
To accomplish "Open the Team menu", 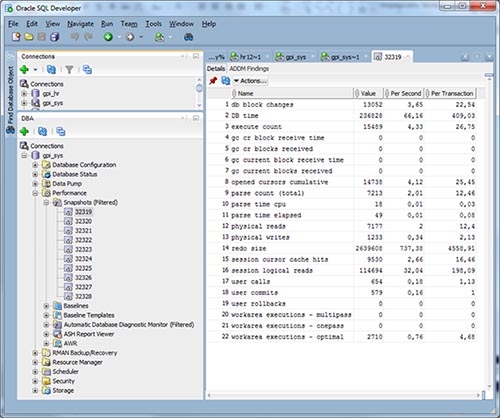I will pos(129,24).
